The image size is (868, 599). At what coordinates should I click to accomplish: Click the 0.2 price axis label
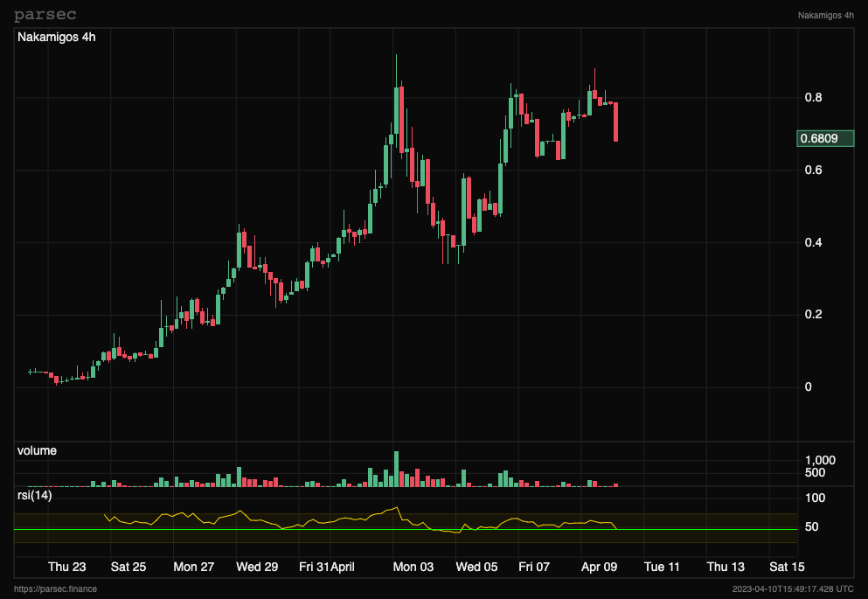coord(813,315)
